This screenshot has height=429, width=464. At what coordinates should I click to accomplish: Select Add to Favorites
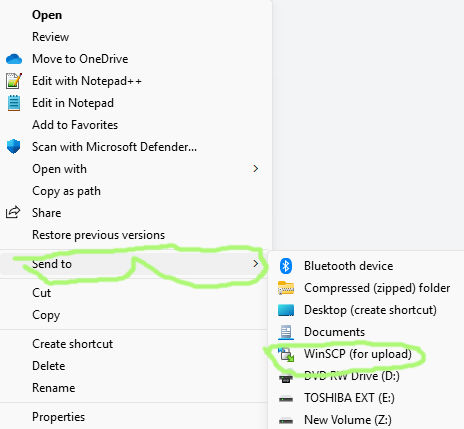75,125
